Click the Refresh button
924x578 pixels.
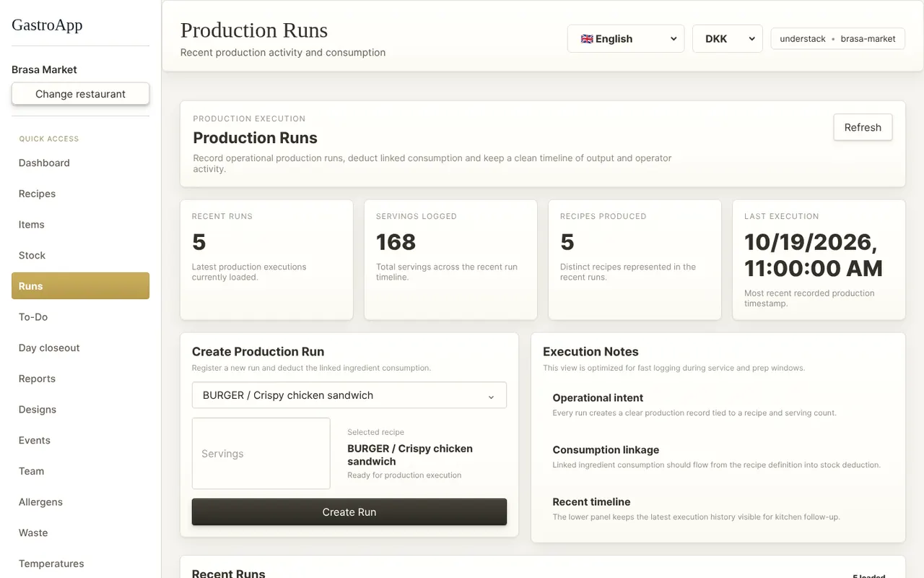pos(863,127)
